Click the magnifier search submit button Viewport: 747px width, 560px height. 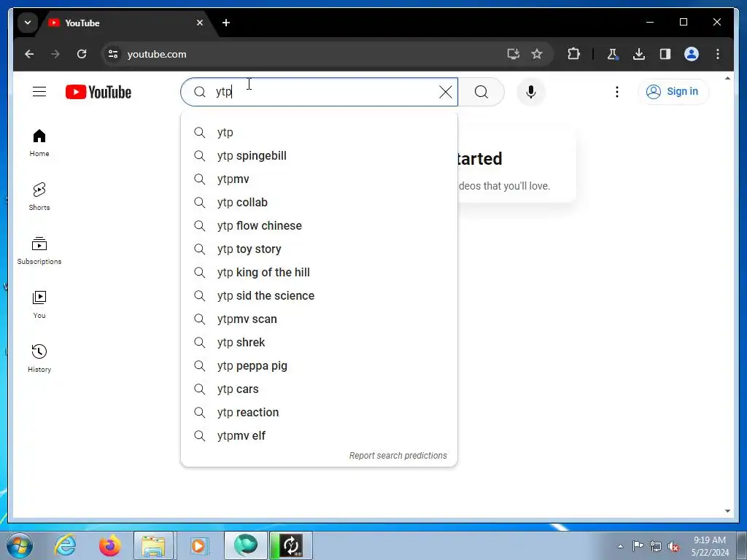[481, 92]
